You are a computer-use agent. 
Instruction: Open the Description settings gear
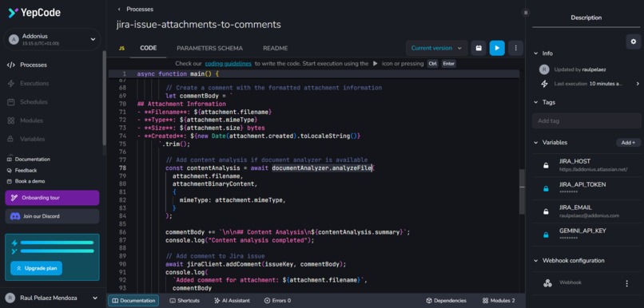click(x=634, y=41)
